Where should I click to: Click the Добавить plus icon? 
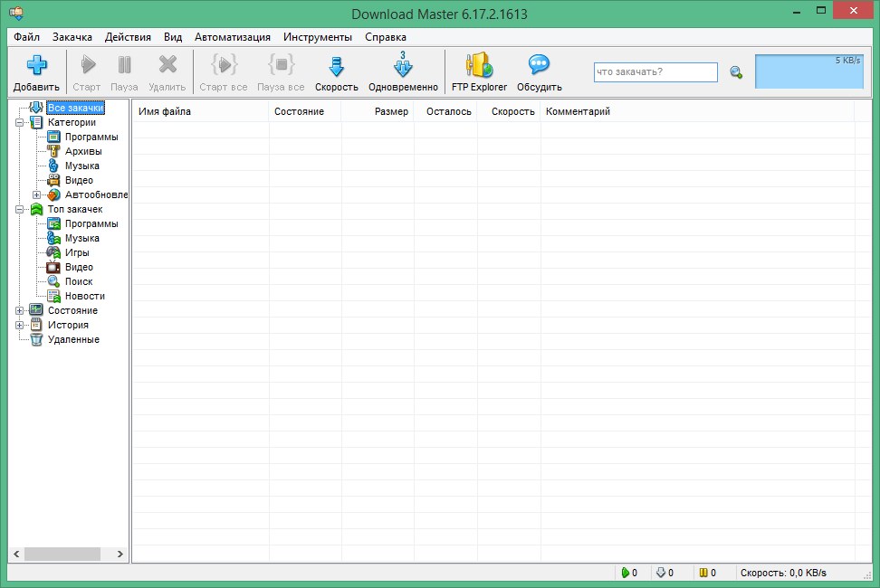click(x=36, y=65)
